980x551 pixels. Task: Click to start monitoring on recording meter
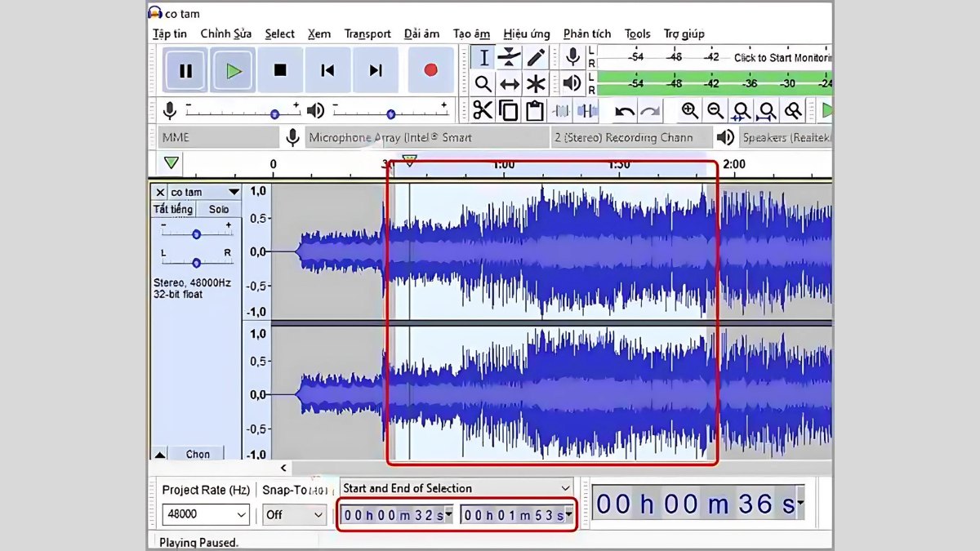pos(781,57)
